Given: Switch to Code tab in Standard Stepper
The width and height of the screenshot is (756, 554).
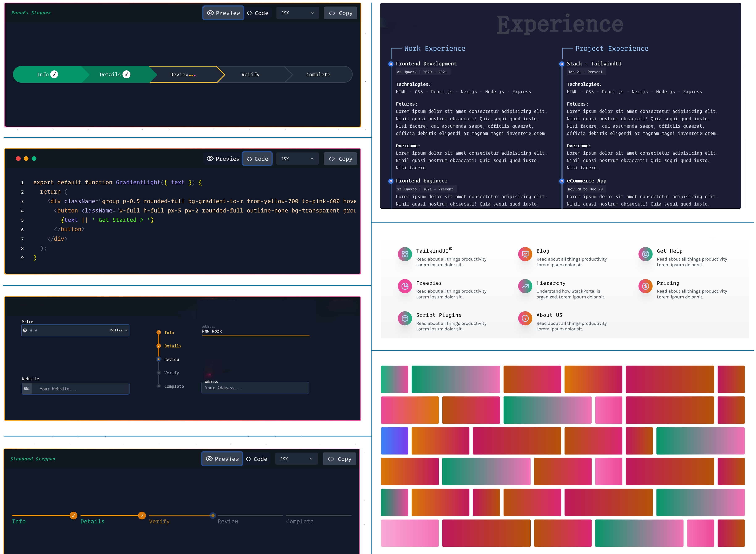Looking at the screenshot, I should coord(256,459).
